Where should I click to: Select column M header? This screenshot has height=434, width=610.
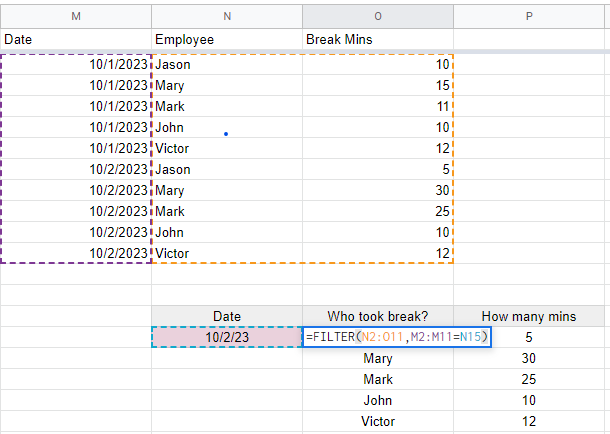(76, 16)
